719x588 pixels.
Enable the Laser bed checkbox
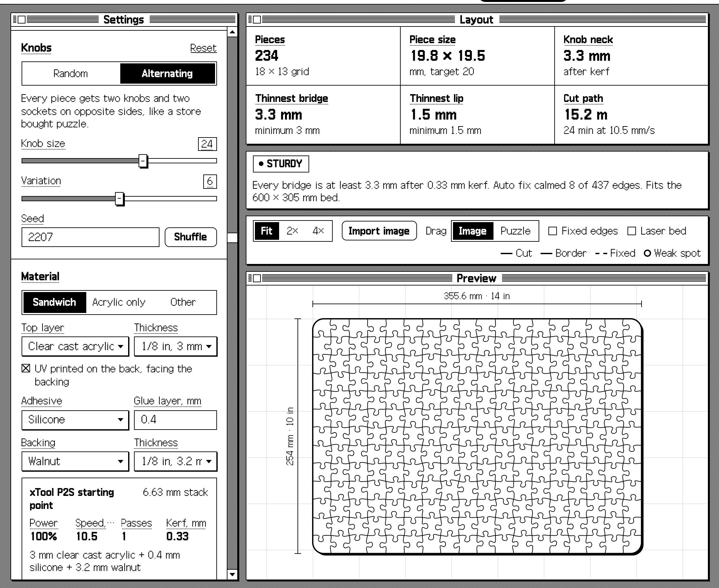pyautogui.click(x=632, y=231)
